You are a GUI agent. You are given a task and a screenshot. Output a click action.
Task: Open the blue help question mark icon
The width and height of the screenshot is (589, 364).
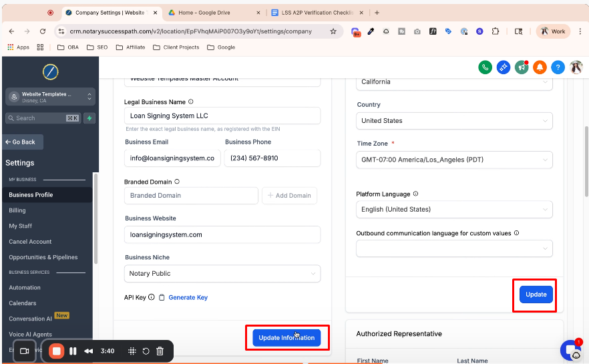(558, 67)
